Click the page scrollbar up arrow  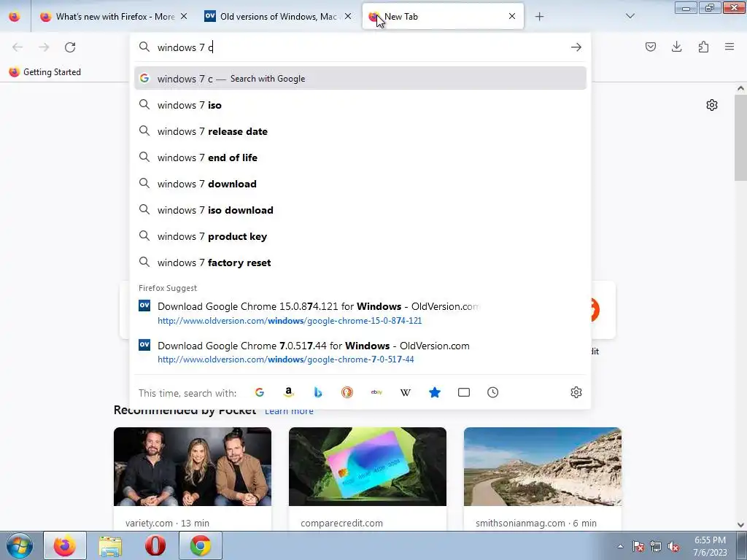(x=740, y=88)
